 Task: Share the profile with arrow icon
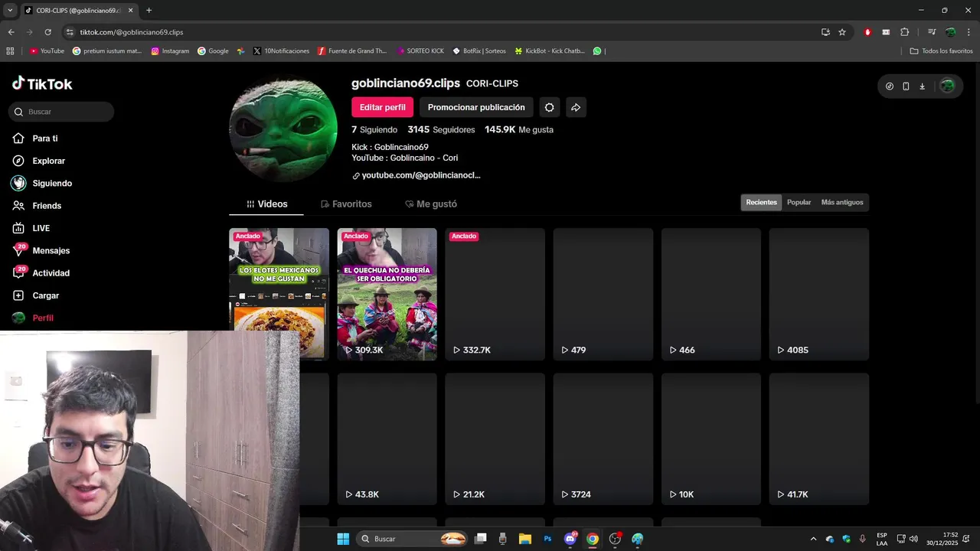576,107
